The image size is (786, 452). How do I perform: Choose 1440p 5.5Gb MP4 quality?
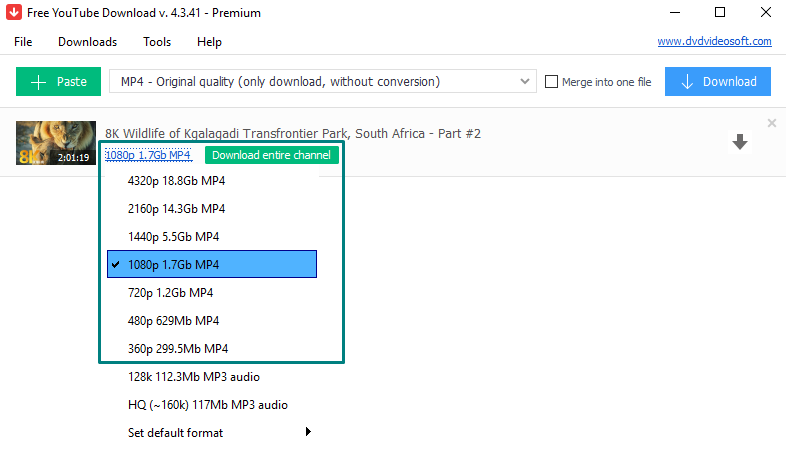pos(212,237)
